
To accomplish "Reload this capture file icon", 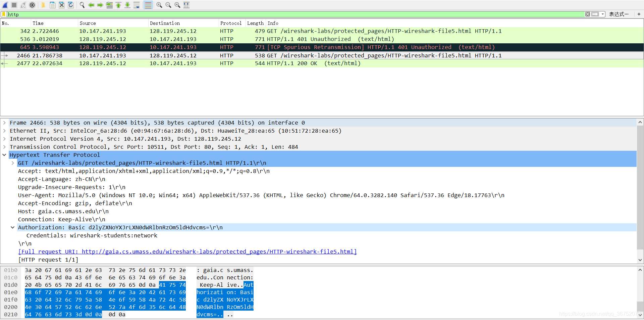I will tap(71, 5).
